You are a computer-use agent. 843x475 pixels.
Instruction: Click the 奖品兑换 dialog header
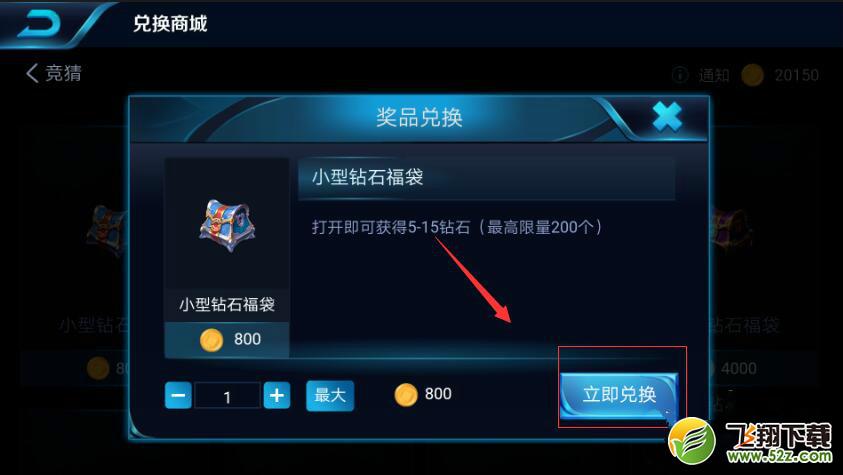tap(419, 117)
